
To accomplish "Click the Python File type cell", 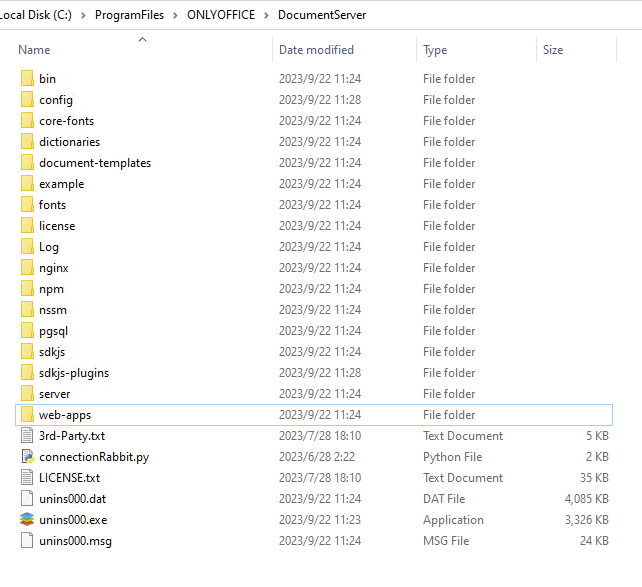I will [452, 457].
